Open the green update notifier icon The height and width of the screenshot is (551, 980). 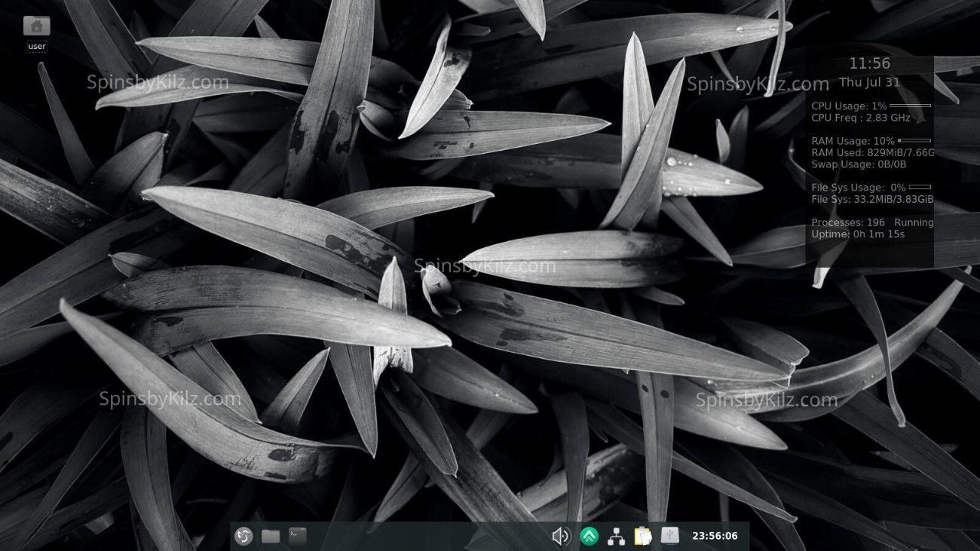pos(589,536)
